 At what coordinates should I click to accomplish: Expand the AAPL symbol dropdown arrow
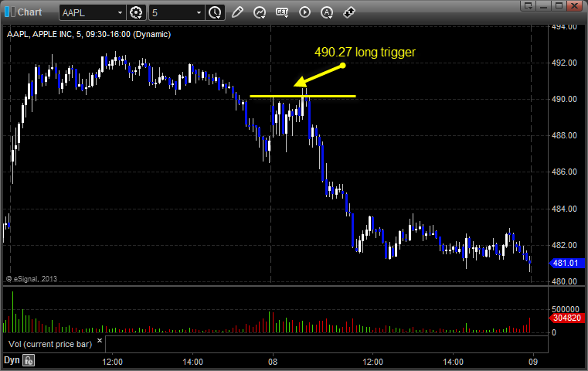[x=120, y=13]
